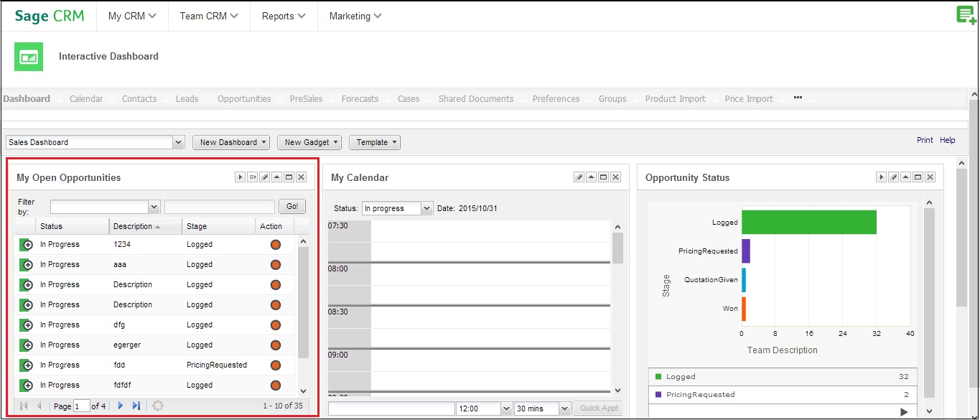Click the link icon in My Open Opportunities header
The height and width of the screenshot is (420, 980).
coord(240,177)
